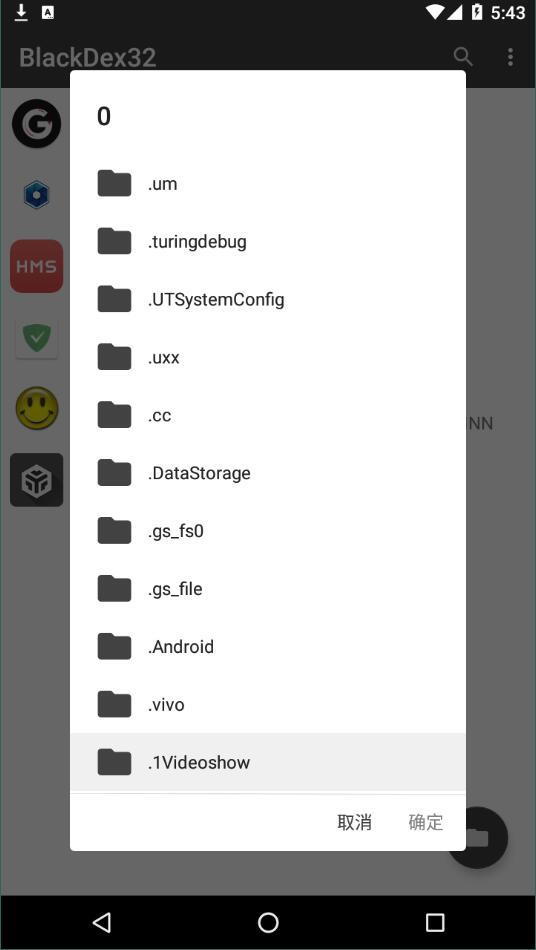536x950 pixels.
Task: Open the .gs_file folder
Action: pyautogui.click(x=268, y=589)
